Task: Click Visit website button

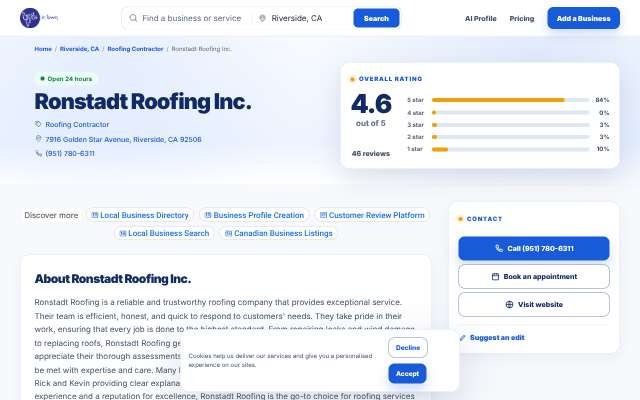Action: pos(534,304)
